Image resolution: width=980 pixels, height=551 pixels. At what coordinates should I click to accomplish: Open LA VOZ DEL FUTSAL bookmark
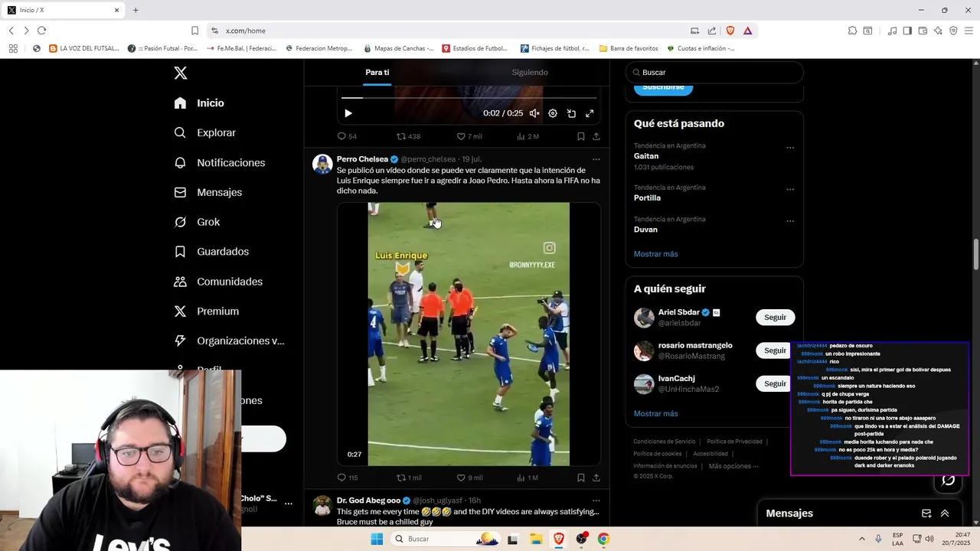(x=84, y=48)
